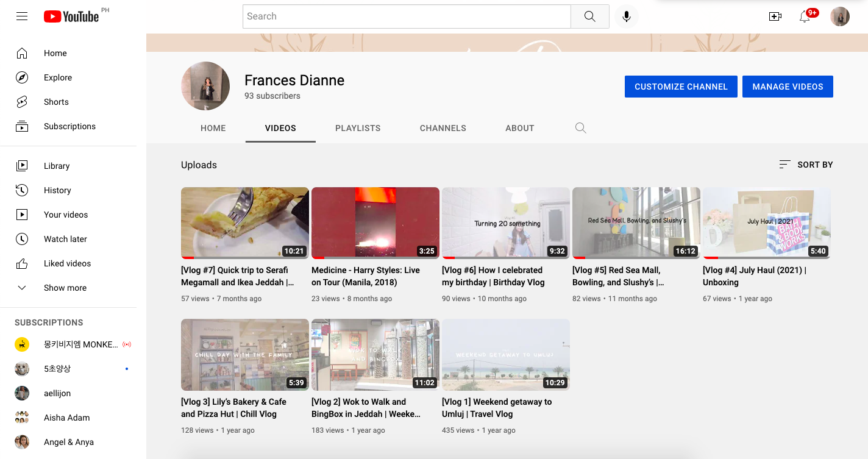Open the hamburger guide menu
The height and width of the screenshot is (459, 868).
pyautogui.click(x=22, y=16)
